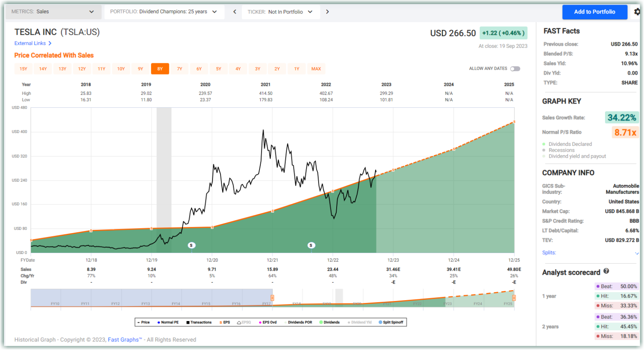The height and width of the screenshot is (350, 644).
Task: Click the 2025 estimated sales value 49.80E
Action: tap(514, 270)
